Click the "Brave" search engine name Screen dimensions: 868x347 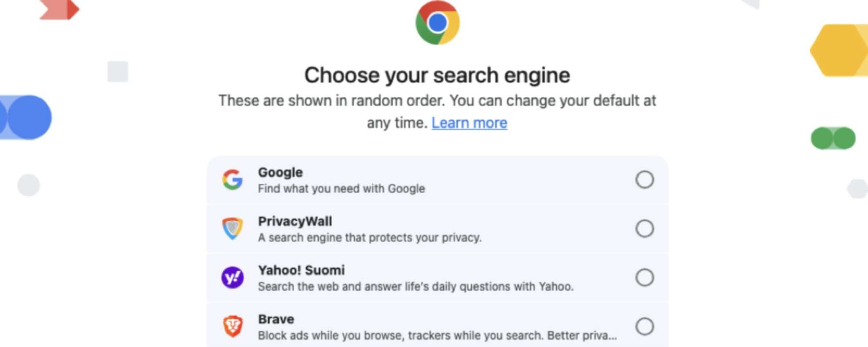276,319
